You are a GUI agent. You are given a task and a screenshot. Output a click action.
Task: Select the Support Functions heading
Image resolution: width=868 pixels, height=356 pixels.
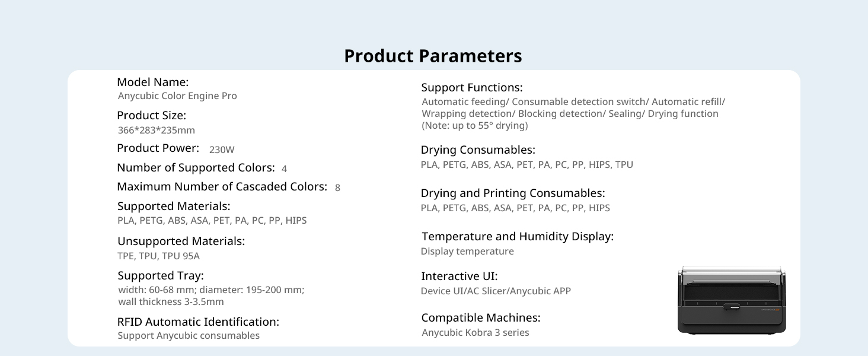click(x=472, y=88)
